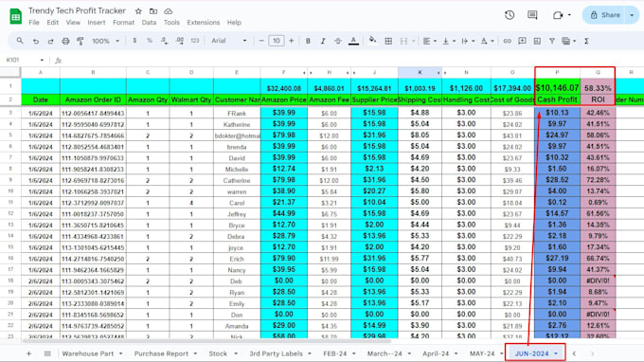Open the comments panel icon
The width and height of the screenshot is (644, 362).
532,15
